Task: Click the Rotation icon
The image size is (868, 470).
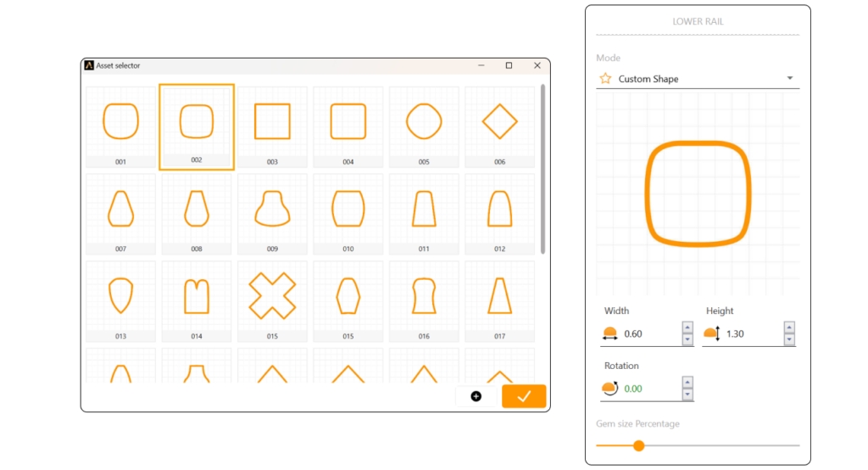Action: coord(609,389)
